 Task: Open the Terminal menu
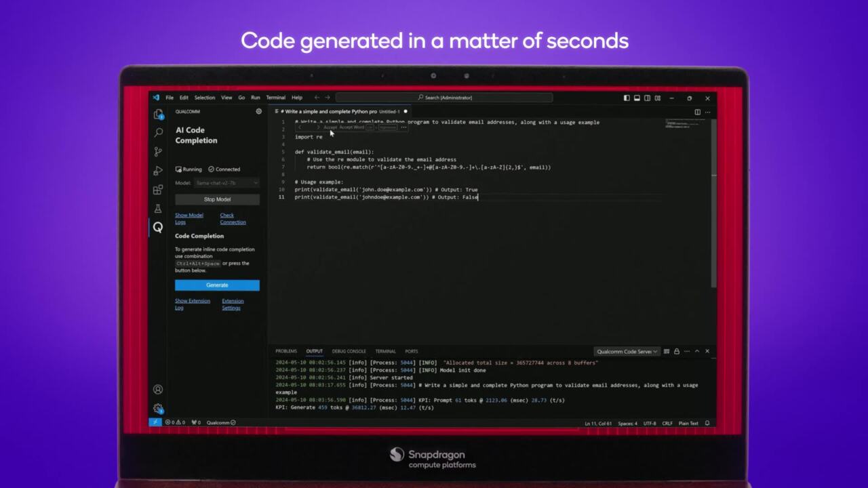(275, 98)
